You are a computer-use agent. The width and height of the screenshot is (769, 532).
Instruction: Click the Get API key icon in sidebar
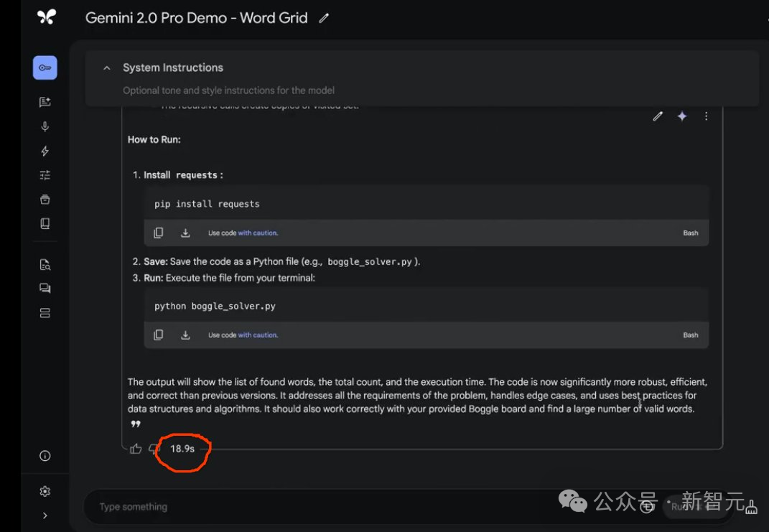(45, 67)
